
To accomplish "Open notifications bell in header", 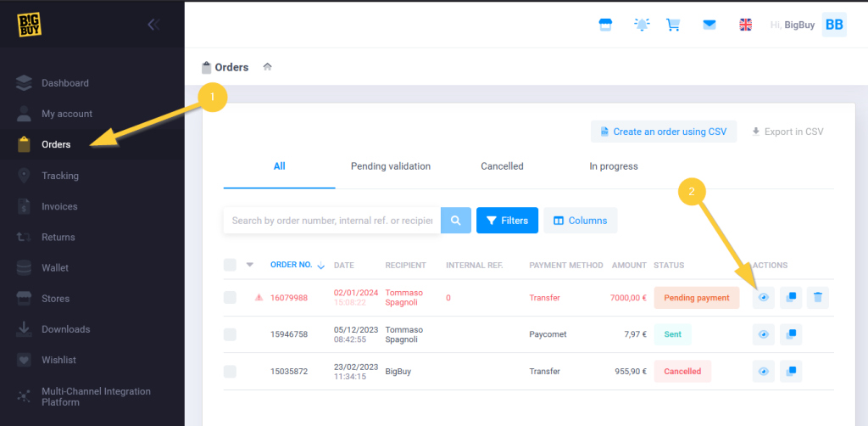I will [642, 25].
